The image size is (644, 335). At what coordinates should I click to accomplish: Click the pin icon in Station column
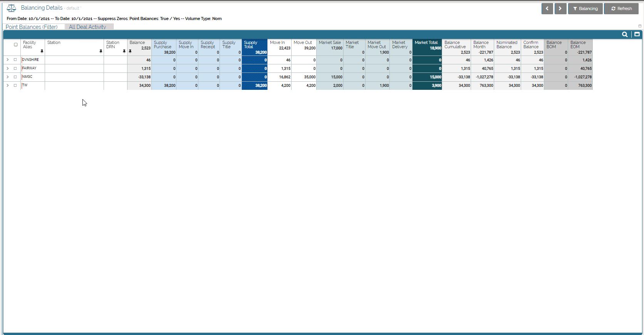tap(101, 51)
